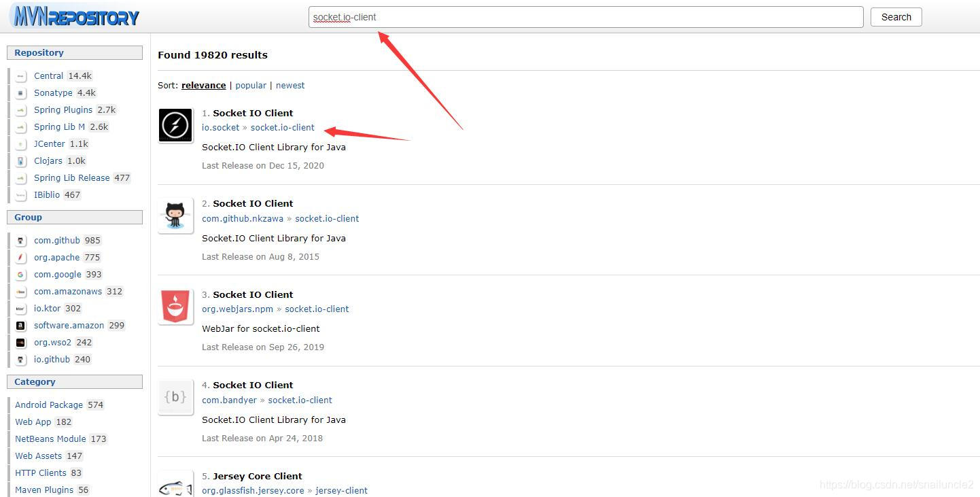Click the io.github group icon
Screen dimensions: 980x497
tap(21, 360)
